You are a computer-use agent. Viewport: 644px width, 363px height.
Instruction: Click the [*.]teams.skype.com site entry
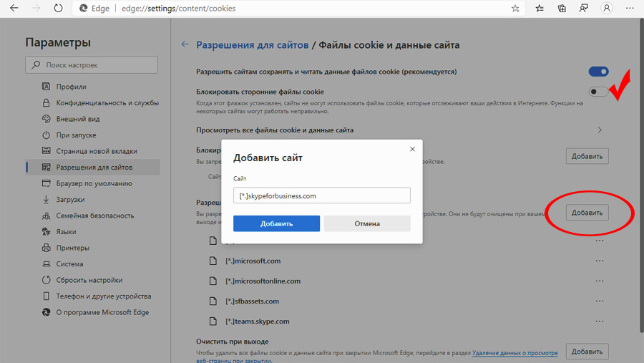[x=257, y=321]
